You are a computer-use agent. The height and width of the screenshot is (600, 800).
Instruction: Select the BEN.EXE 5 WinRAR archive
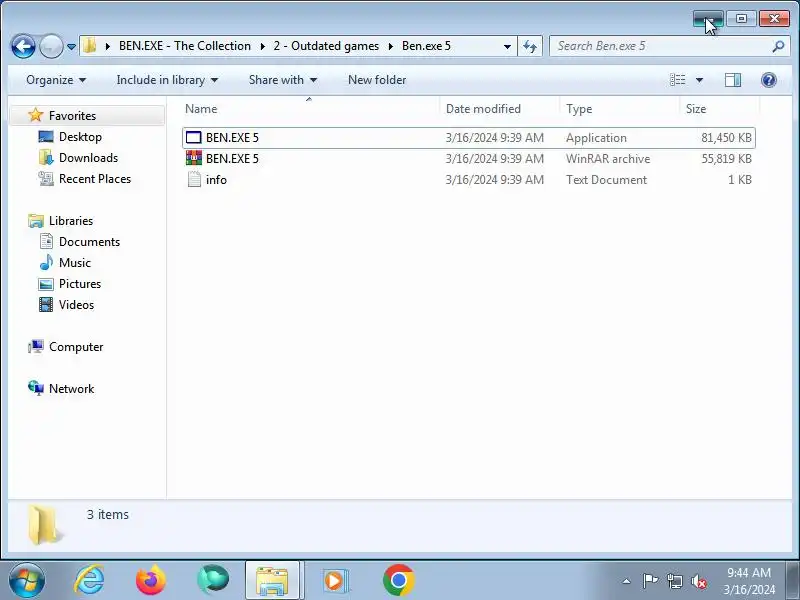coord(468,159)
